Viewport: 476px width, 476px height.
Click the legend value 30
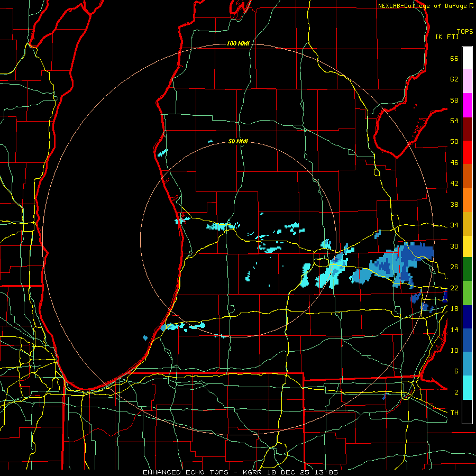tap(454, 246)
